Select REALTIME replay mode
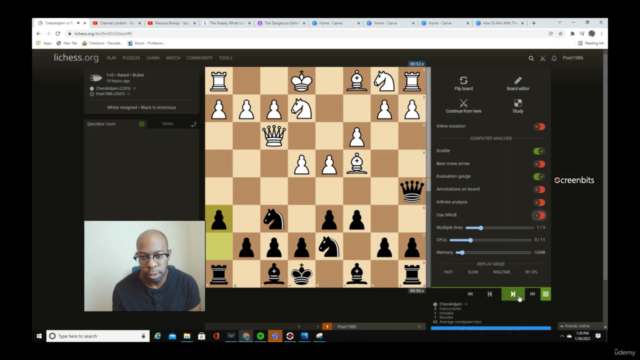The height and width of the screenshot is (360, 640). (x=501, y=272)
